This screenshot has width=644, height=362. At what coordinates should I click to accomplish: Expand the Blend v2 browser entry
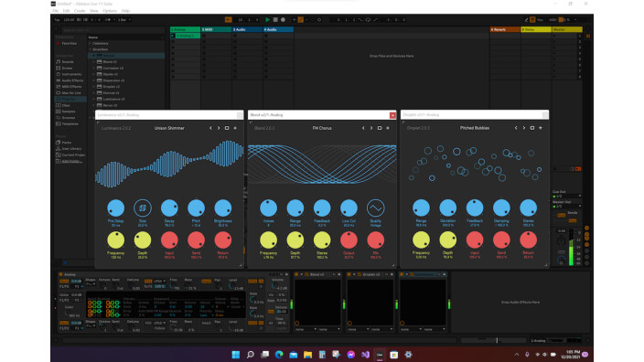93,62
